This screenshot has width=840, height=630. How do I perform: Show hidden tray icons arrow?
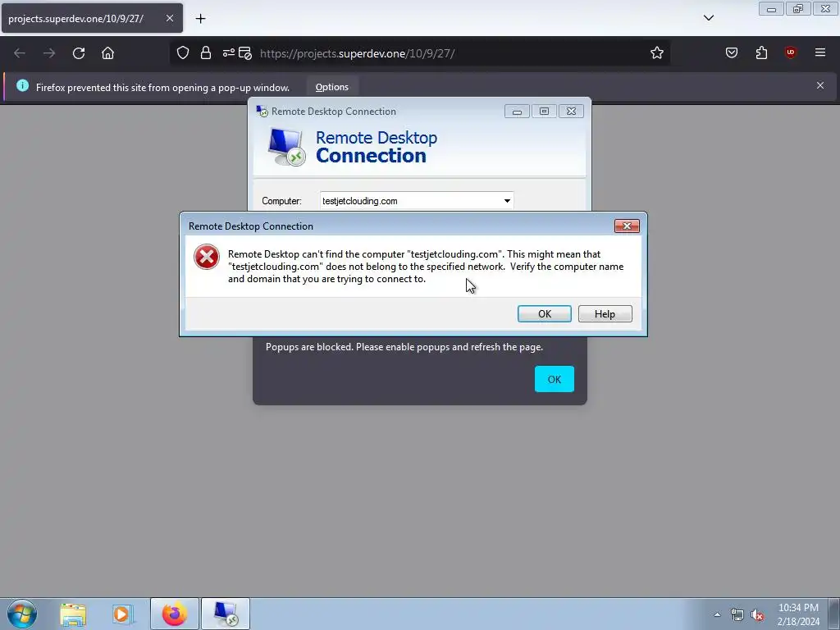[x=717, y=614]
